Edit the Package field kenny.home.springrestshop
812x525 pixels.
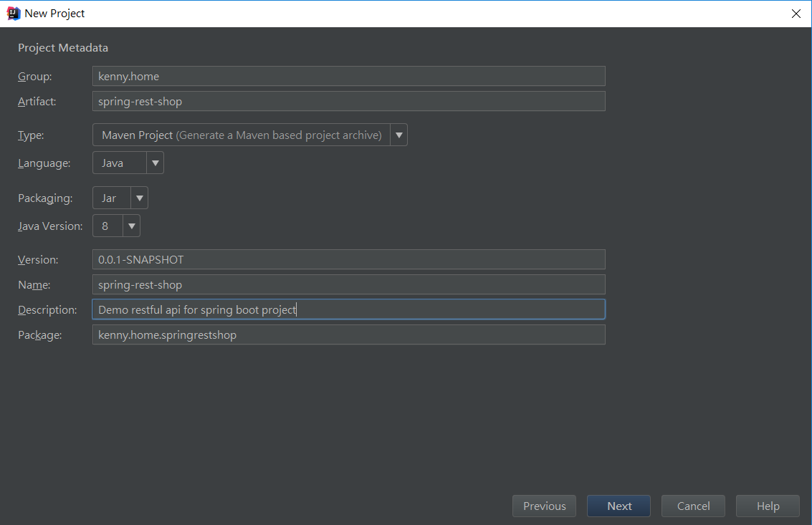[x=348, y=334]
